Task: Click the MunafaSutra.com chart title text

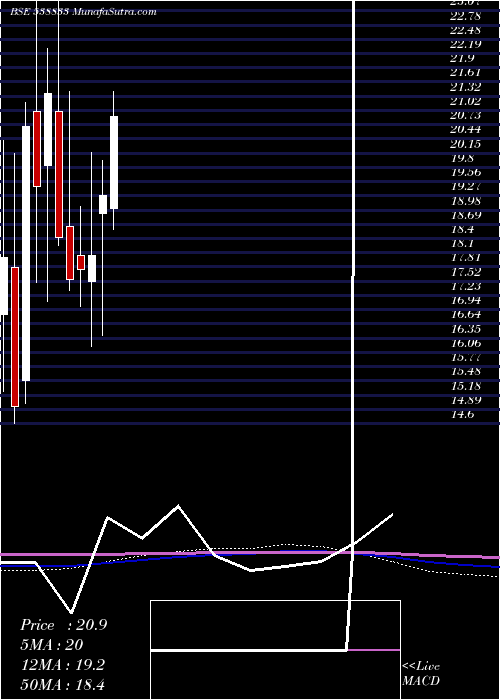Action: pos(83,12)
